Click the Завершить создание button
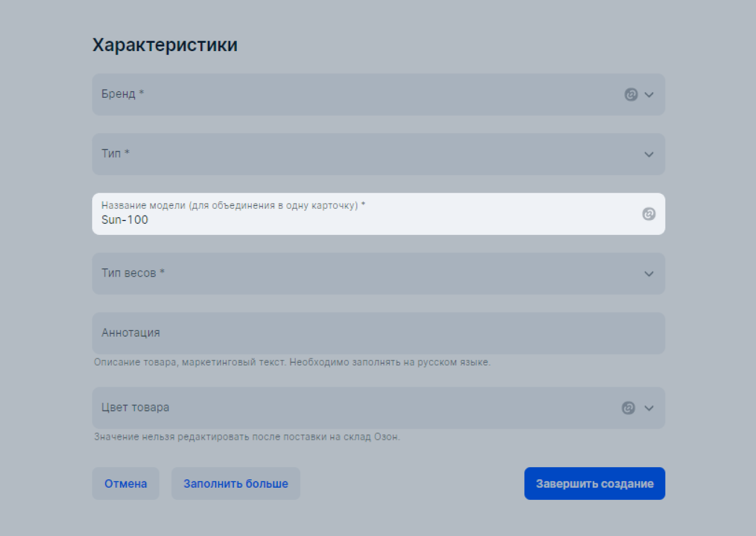756x536 pixels. pyautogui.click(x=594, y=483)
